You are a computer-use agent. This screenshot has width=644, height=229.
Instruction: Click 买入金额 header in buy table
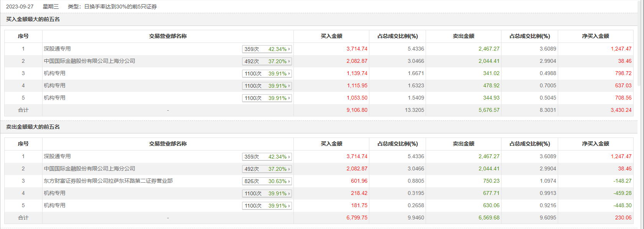coord(331,36)
